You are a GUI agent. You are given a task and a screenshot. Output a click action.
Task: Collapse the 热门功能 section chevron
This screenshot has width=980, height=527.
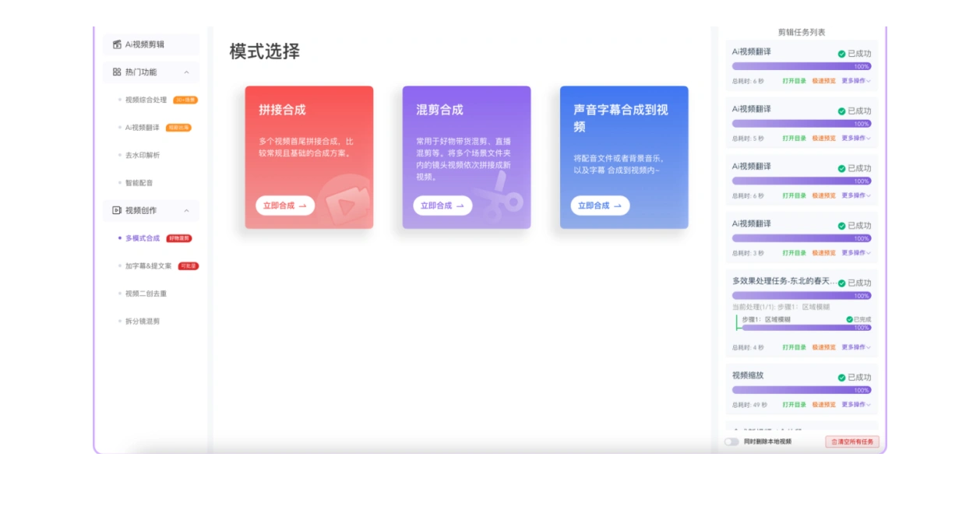(x=186, y=72)
